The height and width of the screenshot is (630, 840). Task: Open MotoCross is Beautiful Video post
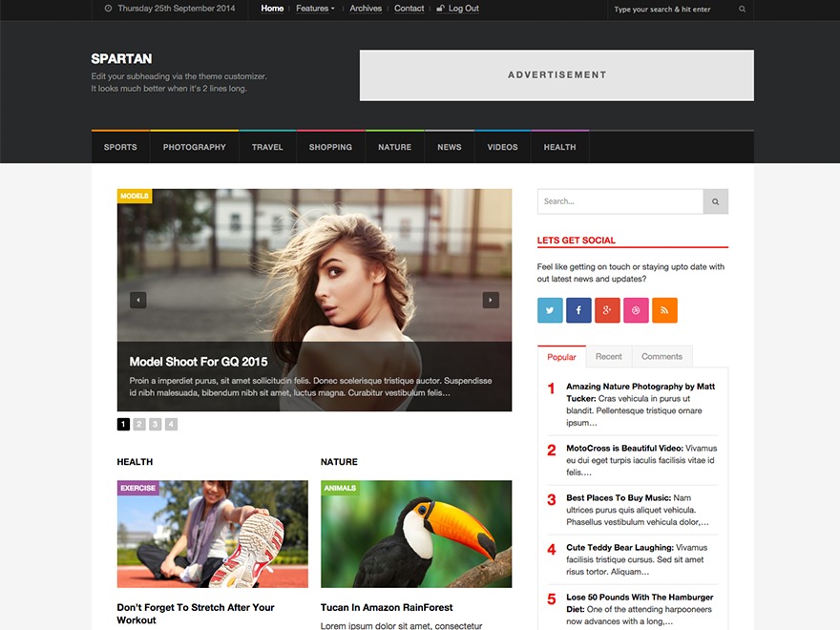click(x=624, y=449)
